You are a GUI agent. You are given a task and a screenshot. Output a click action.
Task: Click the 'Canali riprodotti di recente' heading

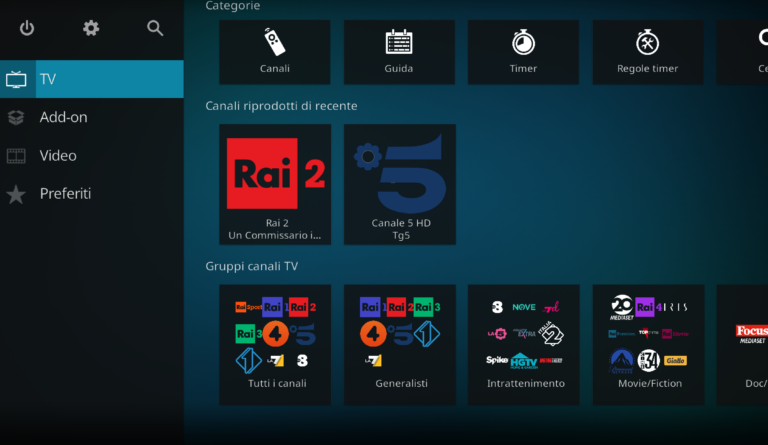281,106
